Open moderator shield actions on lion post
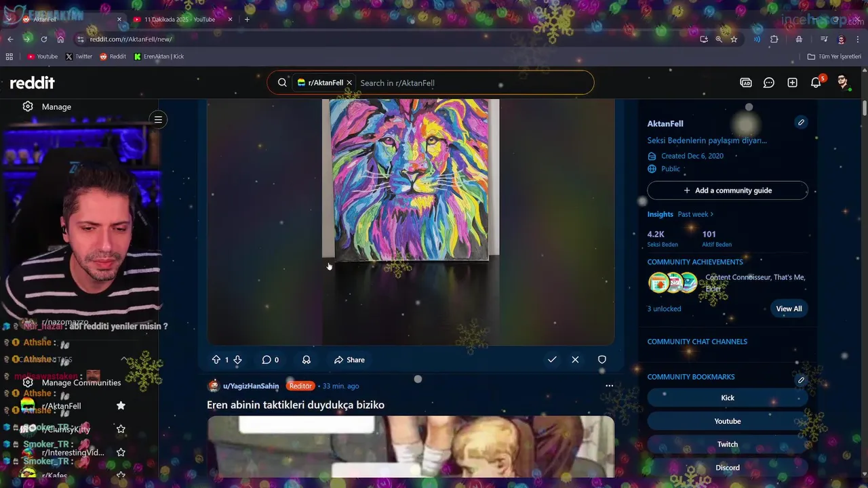868x488 pixels. tap(601, 360)
